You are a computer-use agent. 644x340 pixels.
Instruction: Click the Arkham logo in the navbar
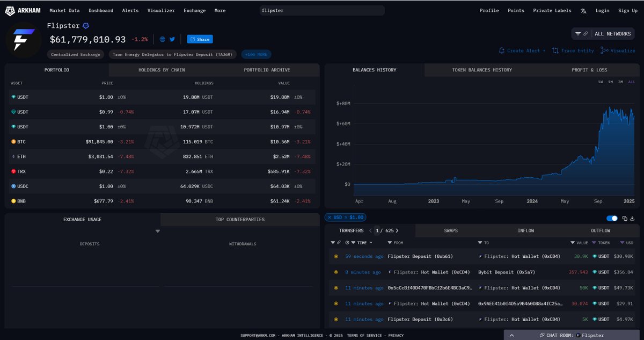click(x=21, y=10)
